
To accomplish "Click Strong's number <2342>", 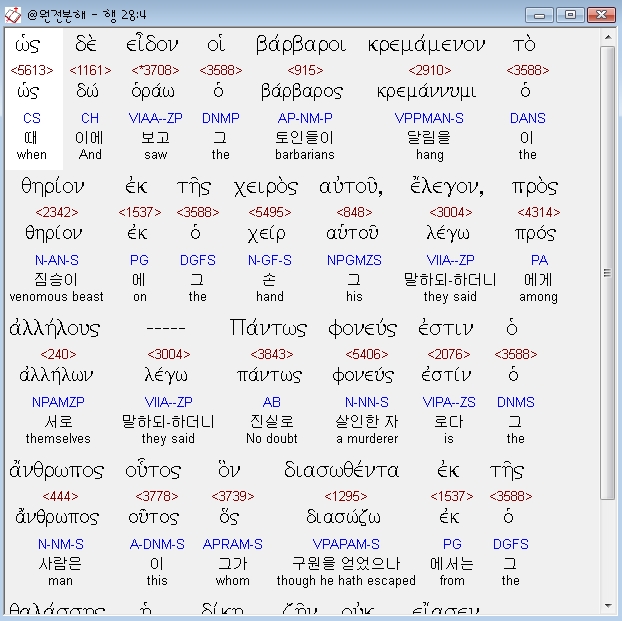I will click(x=57, y=213).
